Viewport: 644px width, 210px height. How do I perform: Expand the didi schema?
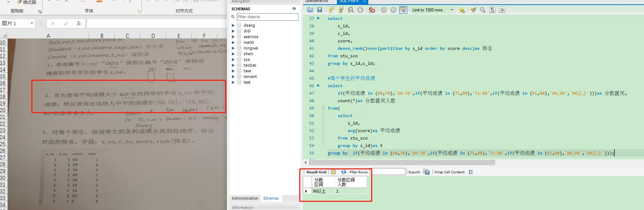tap(233, 31)
